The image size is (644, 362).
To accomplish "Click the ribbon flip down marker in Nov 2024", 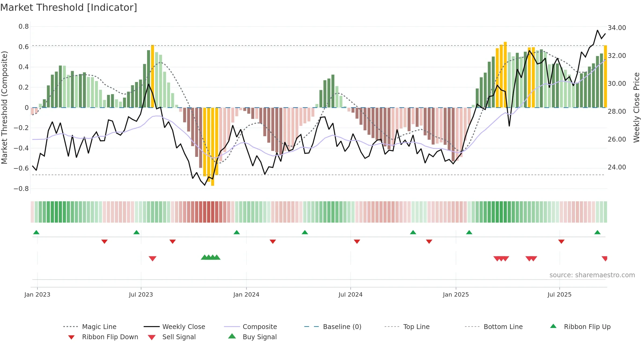I will [x=429, y=242].
